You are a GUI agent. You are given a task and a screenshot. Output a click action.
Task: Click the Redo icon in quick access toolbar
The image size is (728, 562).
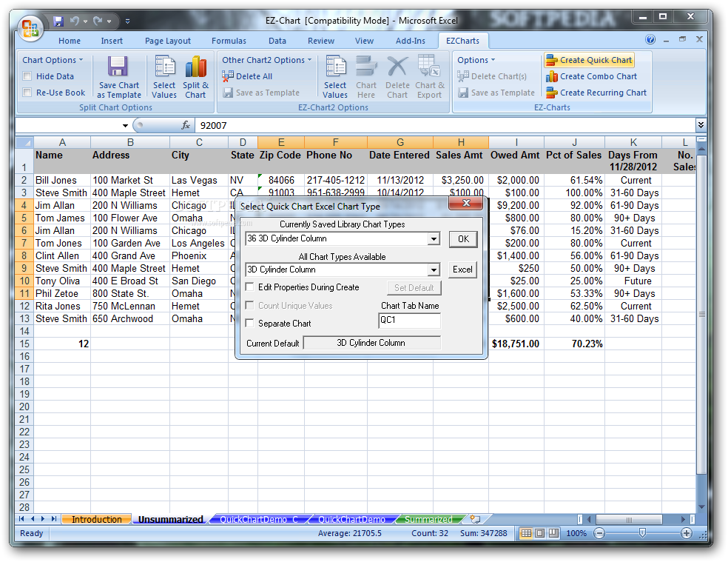[x=98, y=21]
